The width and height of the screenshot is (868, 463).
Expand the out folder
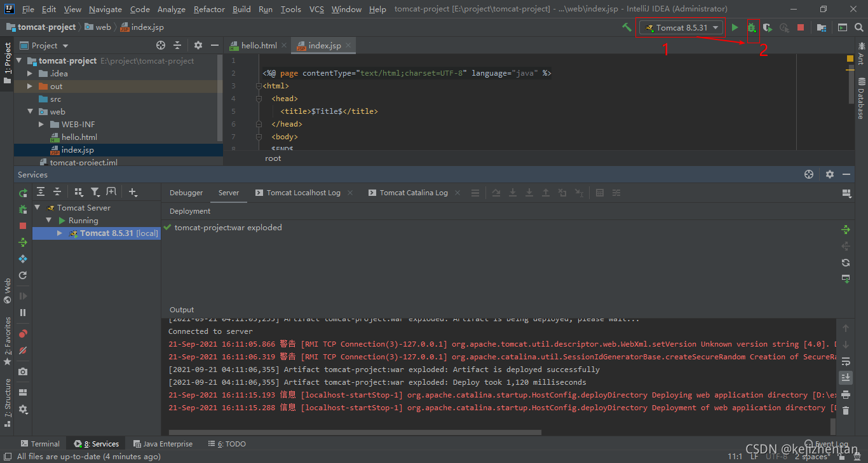[29, 86]
